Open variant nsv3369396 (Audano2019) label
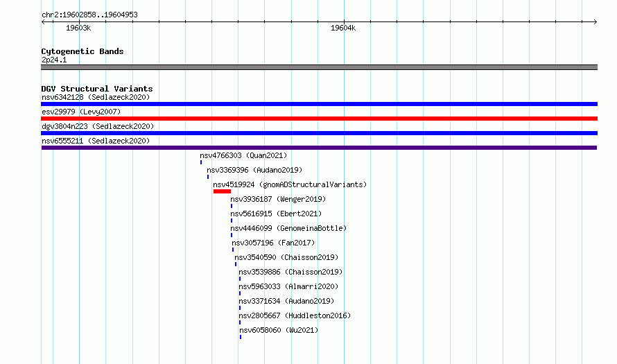This screenshot has width=617, height=364. coord(254,170)
